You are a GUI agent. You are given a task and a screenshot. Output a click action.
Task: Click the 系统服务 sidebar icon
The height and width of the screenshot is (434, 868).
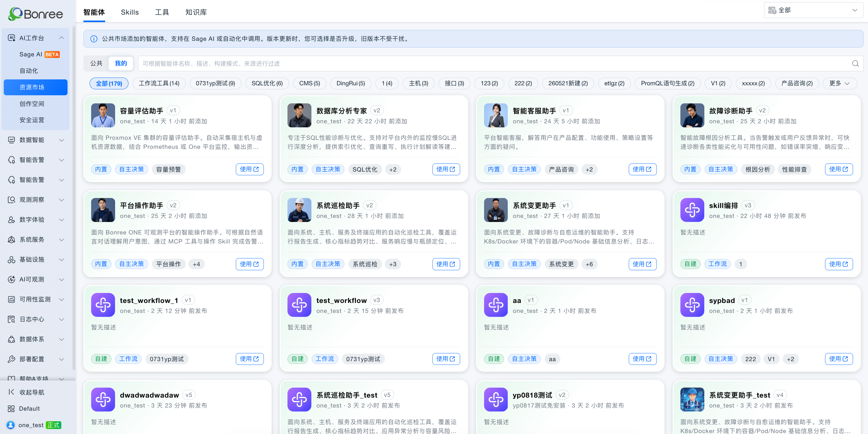pyautogui.click(x=12, y=239)
